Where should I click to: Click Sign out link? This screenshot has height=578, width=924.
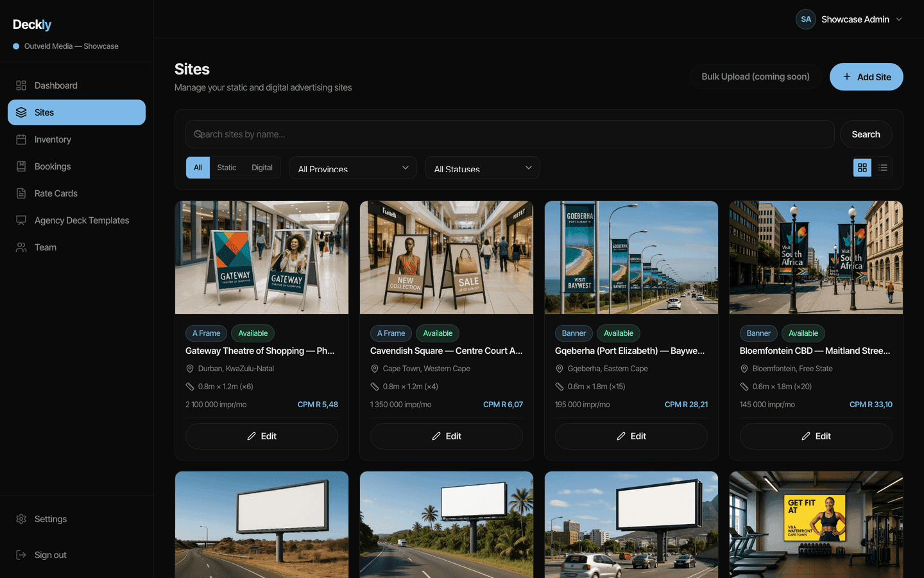pyautogui.click(x=76, y=555)
